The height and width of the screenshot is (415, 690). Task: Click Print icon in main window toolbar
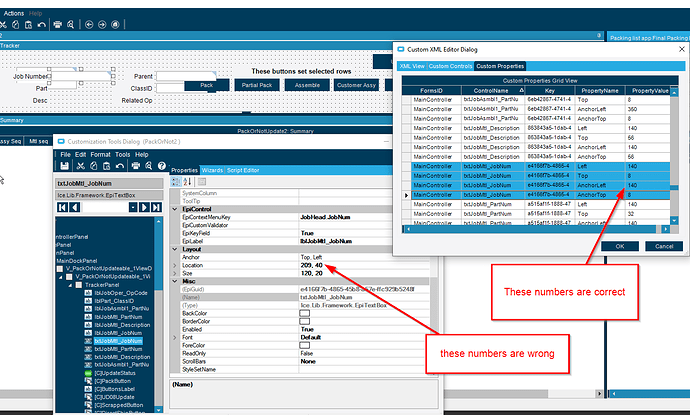58,25
